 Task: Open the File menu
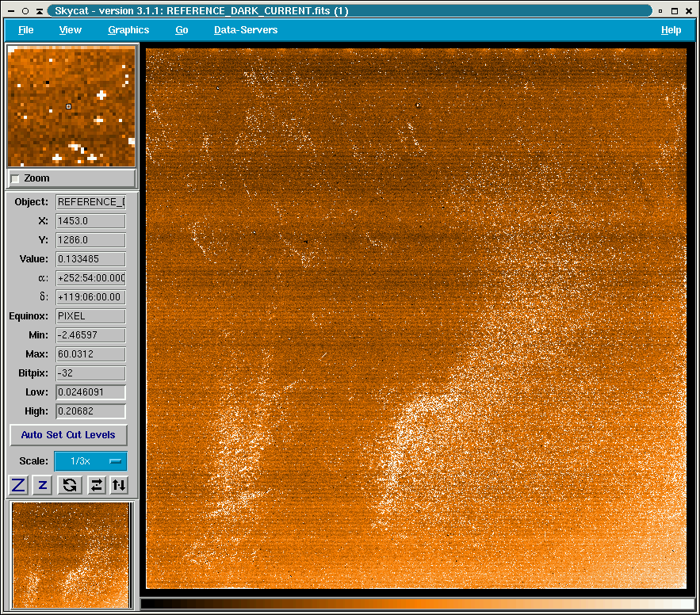tap(26, 30)
